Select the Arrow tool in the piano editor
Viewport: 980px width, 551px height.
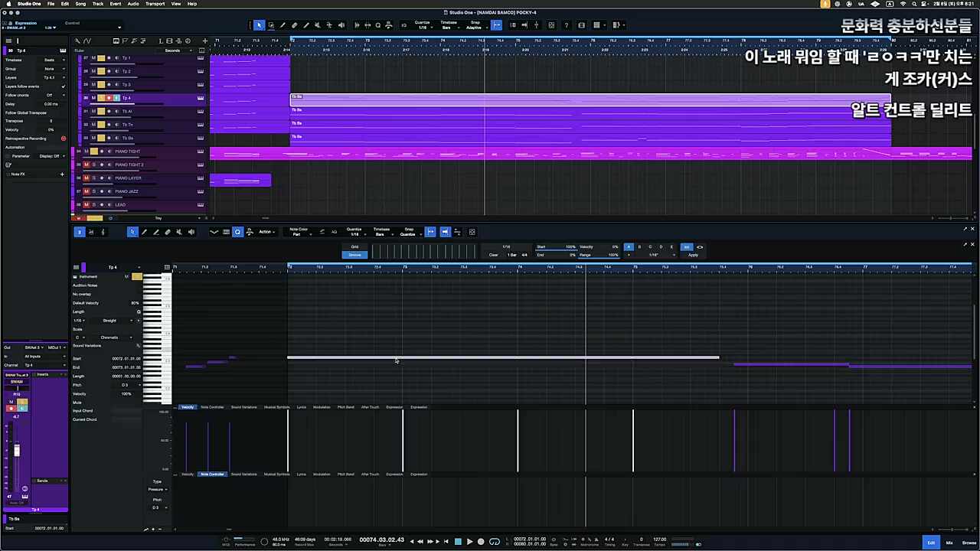coord(132,232)
